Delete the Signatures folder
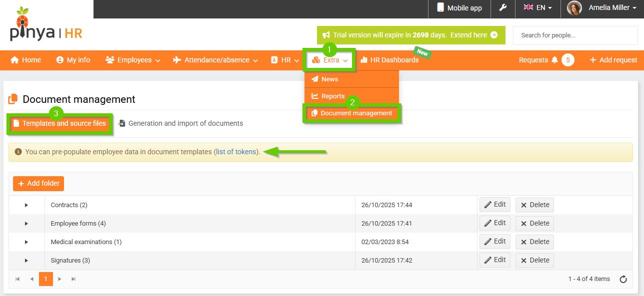Screen dimensions: 644x296 [534, 260]
